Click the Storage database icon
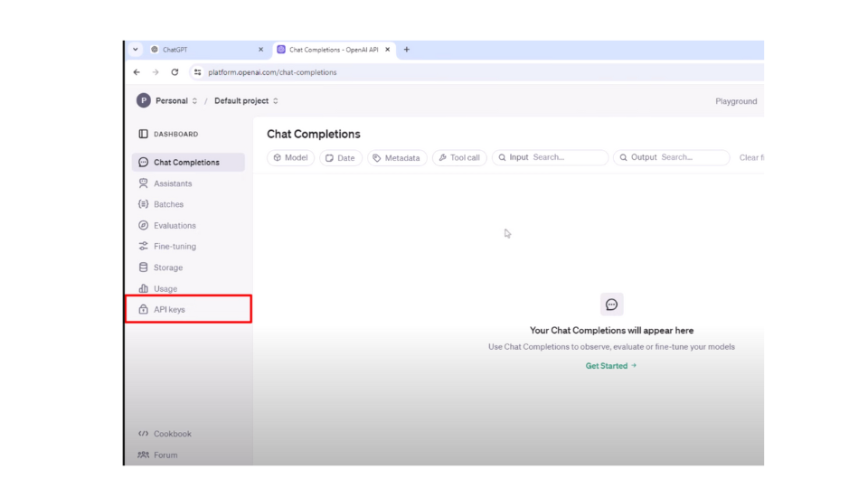868x488 pixels. (x=144, y=267)
